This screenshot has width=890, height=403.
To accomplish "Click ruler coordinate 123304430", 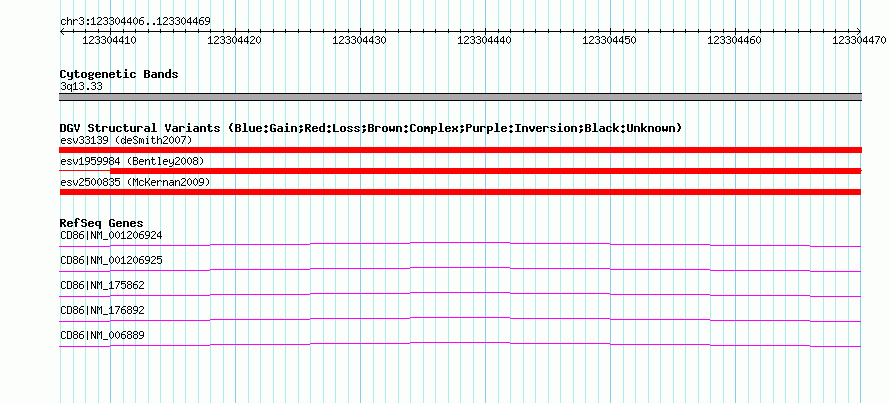I will click(x=359, y=40).
